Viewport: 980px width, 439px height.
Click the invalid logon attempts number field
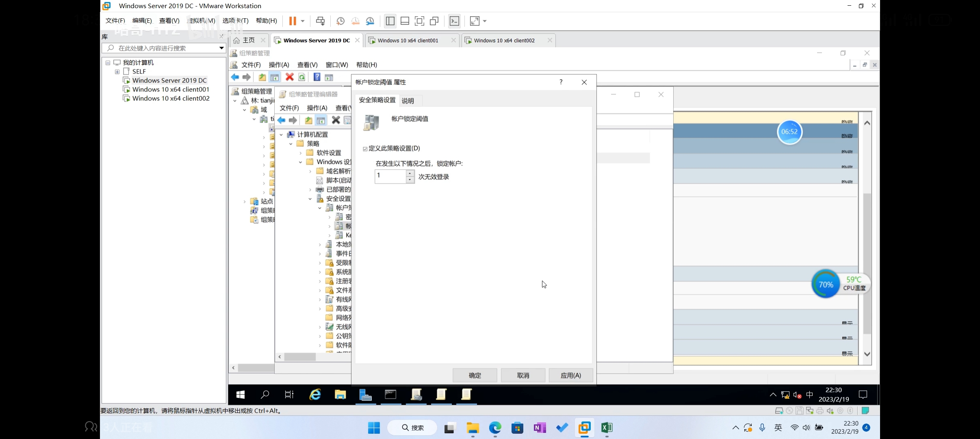pos(390,176)
